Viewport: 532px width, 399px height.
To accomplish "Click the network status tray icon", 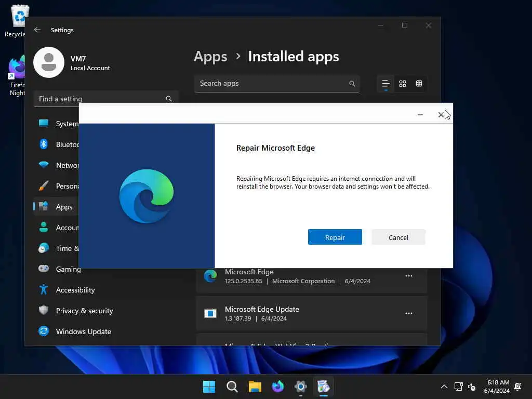I will point(458,387).
